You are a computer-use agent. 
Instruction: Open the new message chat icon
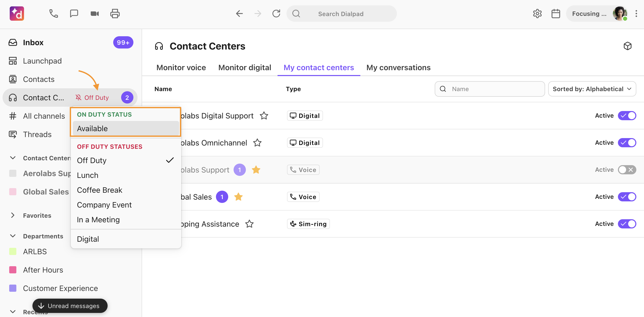[74, 14]
